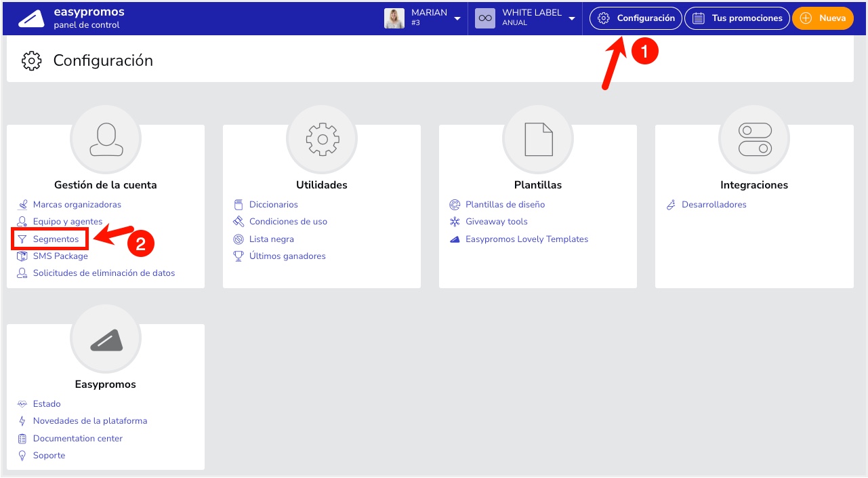
Task: Click the gavel icon beside Condiciones de uso
Action: tap(239, 222)
